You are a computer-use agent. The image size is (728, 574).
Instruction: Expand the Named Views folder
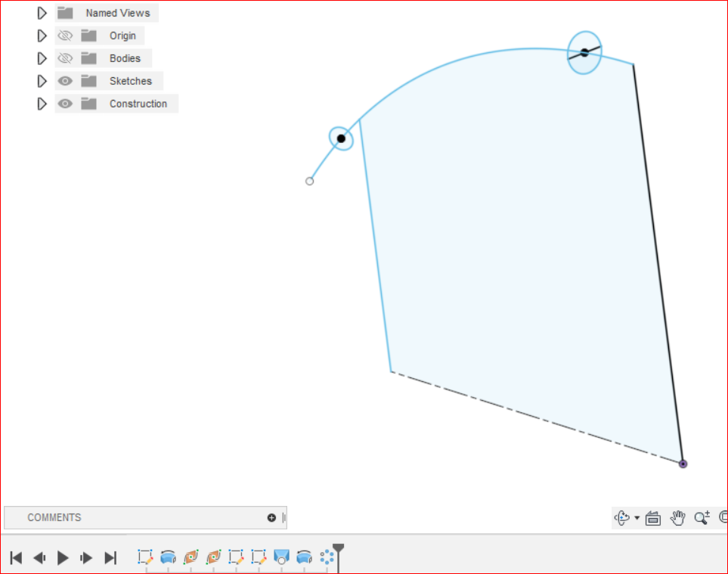click(42, 13)
